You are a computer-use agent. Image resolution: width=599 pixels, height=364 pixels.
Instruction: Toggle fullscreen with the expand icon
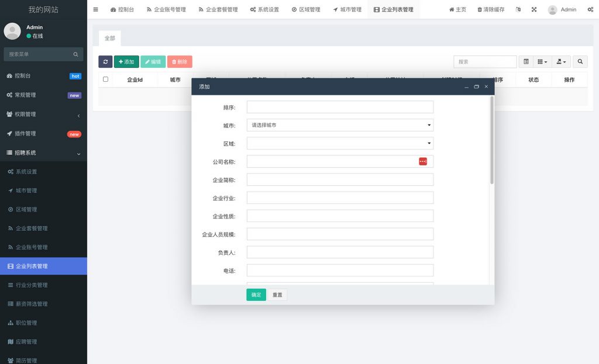pyautogui.click(x=533, y=9)
